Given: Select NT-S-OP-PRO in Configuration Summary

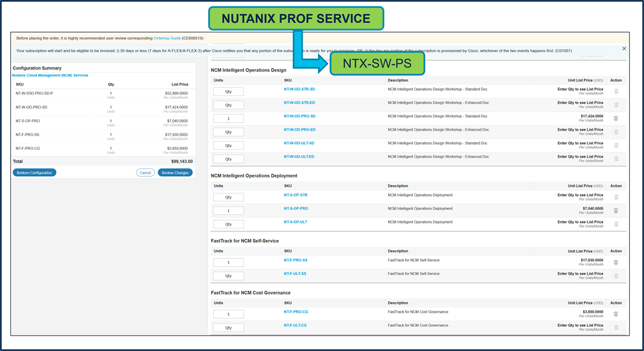Looking at the screenshot, I should pos(28,121).
